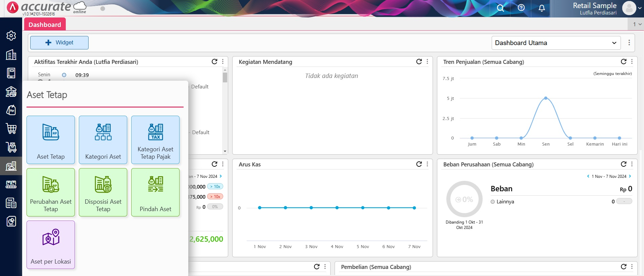The image size is (644, 276).
Task: Go to previous period in Beban Perusahaan
Action: 588,176
